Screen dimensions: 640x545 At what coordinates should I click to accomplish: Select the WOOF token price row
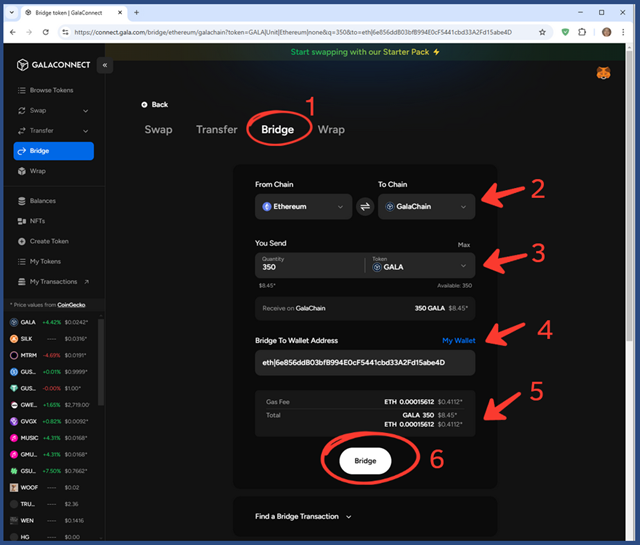49,487
